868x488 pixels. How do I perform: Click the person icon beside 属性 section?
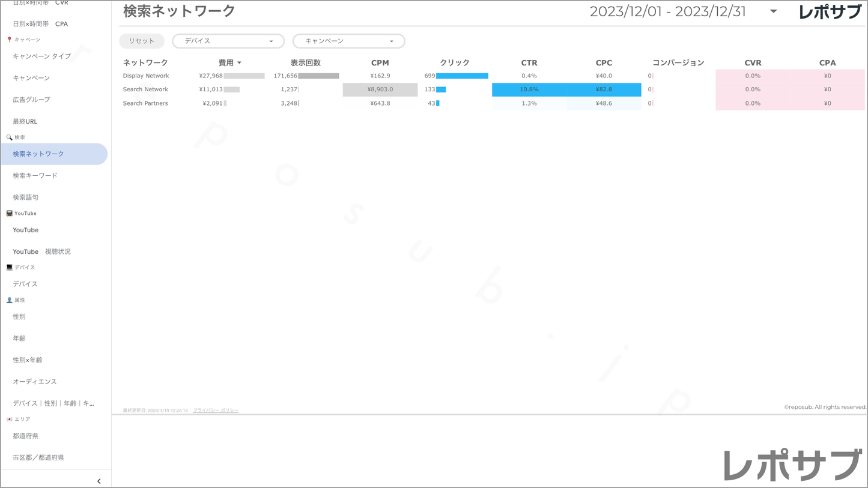(x=9, y=300)
